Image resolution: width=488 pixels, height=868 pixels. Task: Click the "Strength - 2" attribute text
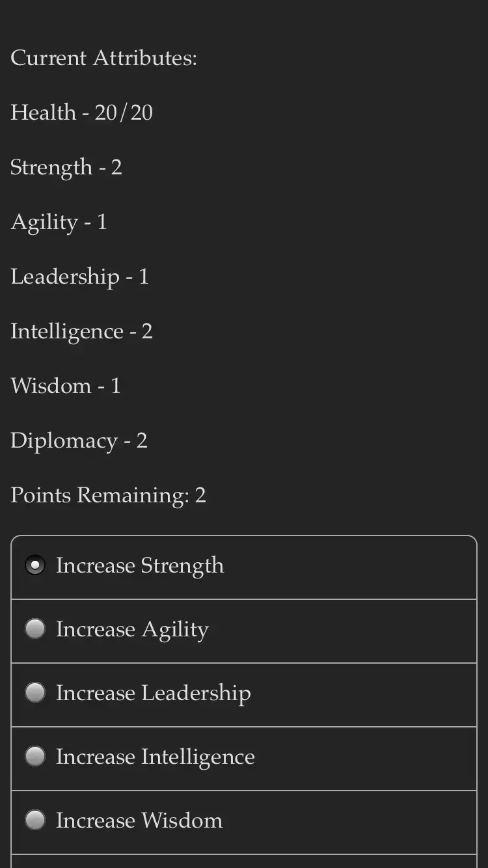[66, 167]
